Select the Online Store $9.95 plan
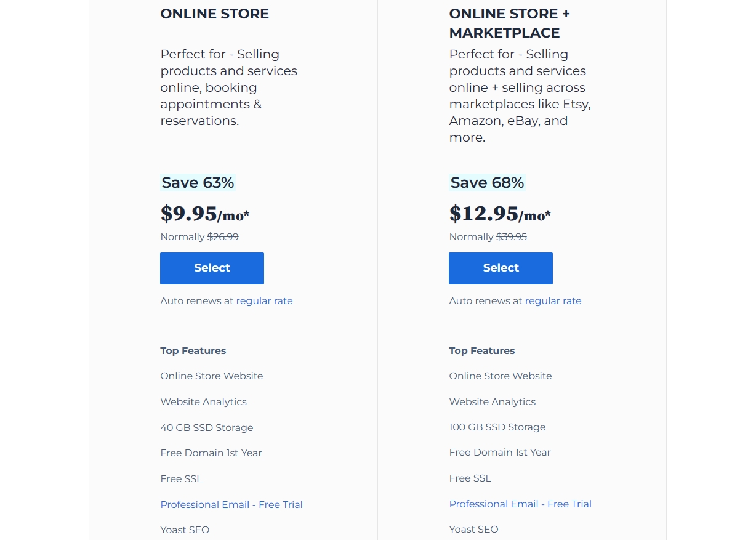Viewport: 756px width, 540px height. point(212,268)
